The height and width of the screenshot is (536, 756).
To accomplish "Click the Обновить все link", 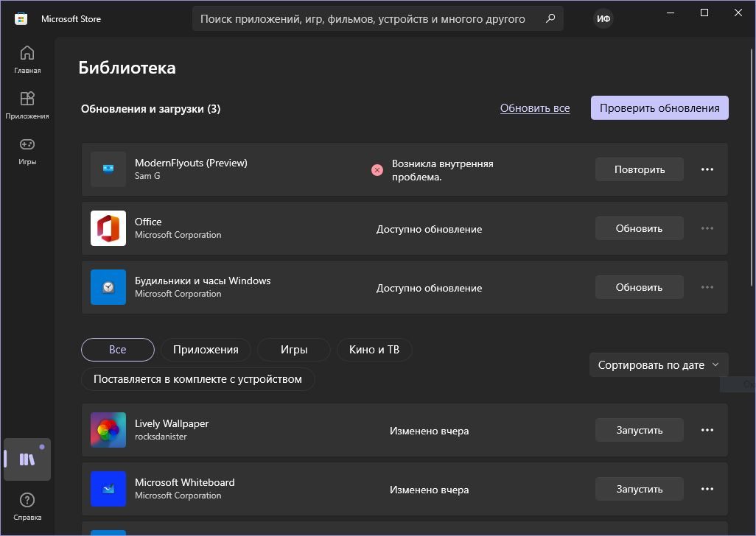I will [x=535, y=108].
